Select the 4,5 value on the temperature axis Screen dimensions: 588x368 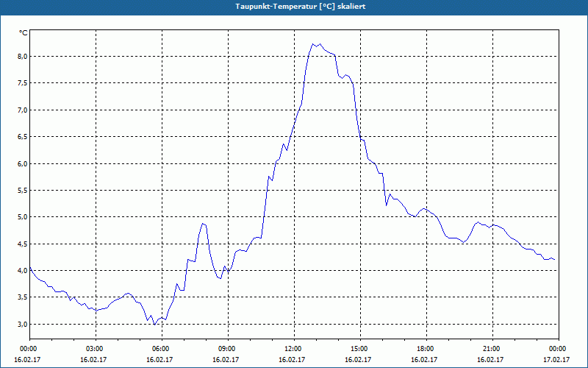(23, 244)
